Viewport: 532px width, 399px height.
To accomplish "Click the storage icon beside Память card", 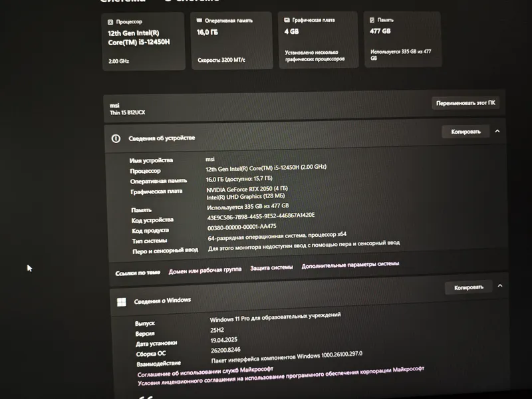I will tap(372, 20).
